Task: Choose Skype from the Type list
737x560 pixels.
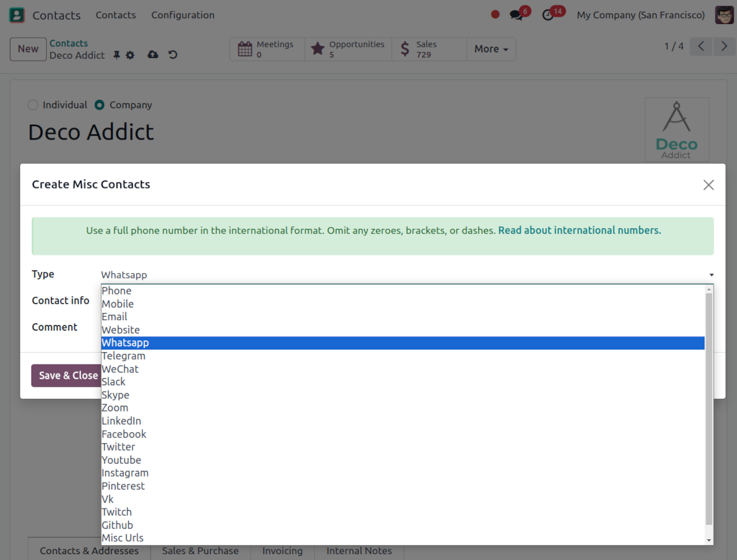Action: click(x=403, y=395)
